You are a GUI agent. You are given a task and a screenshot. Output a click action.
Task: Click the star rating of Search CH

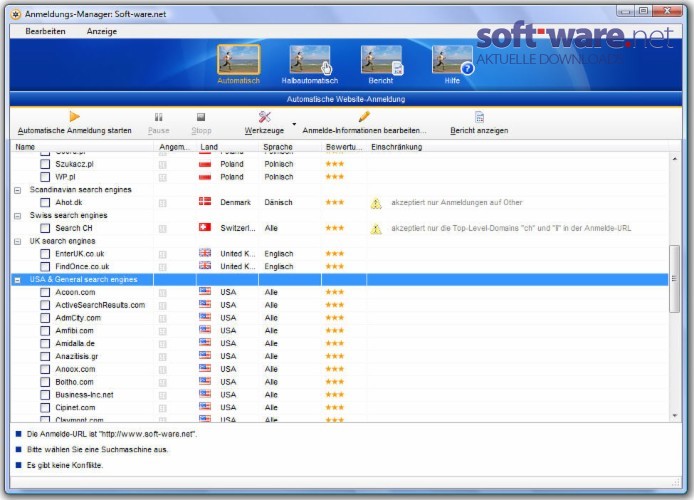[x=335, y=228]
